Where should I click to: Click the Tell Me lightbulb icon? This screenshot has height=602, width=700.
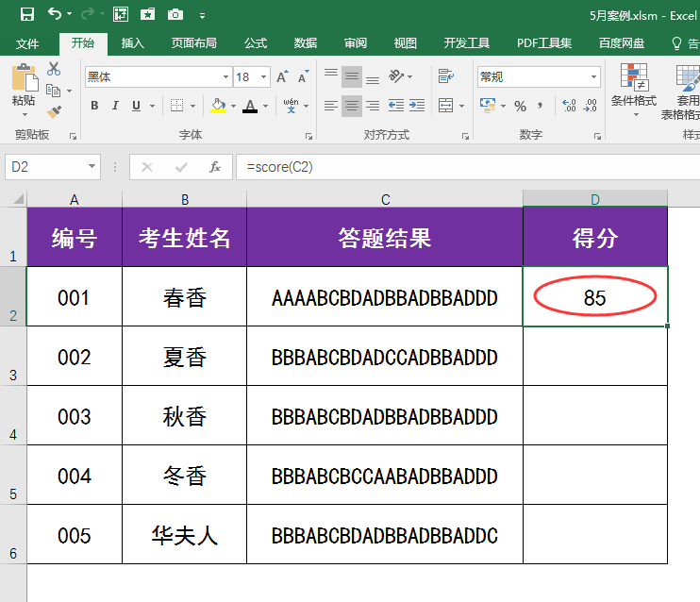coord(676,43)
